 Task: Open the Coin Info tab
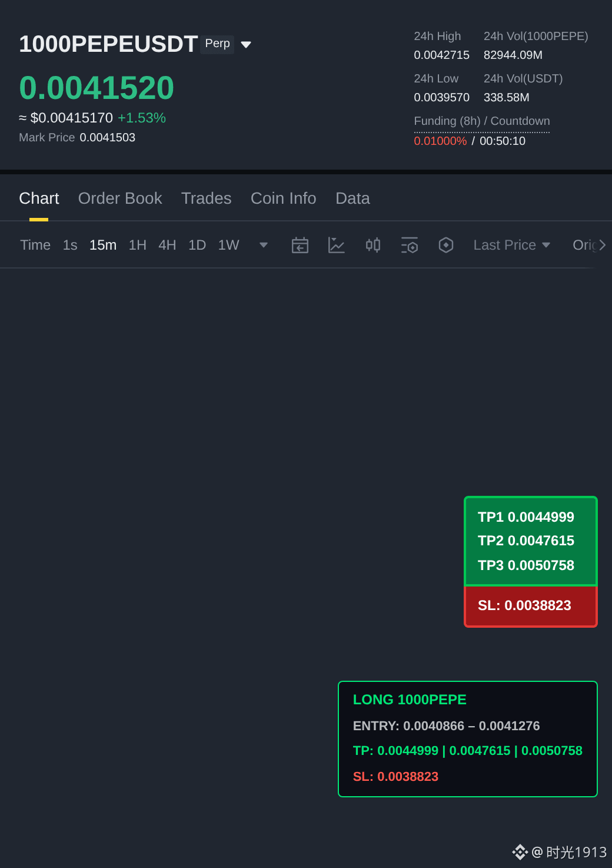click(283, 198)
